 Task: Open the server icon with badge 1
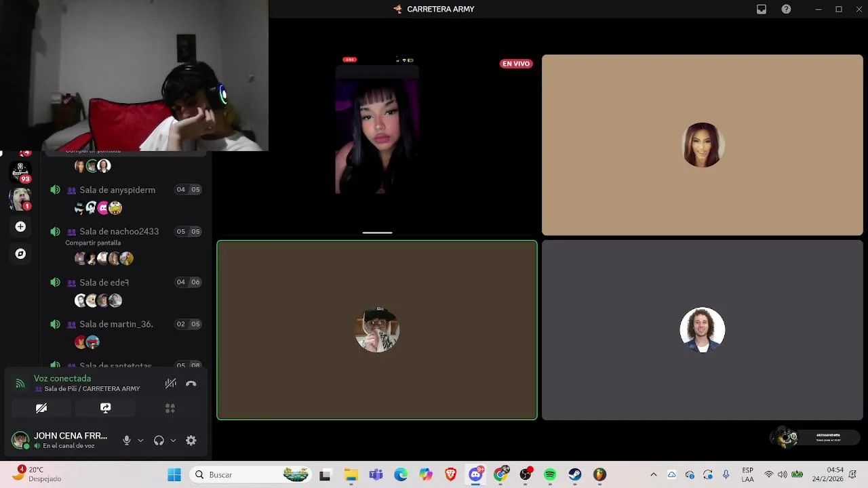pyautogui.click(x=20, y=199)
